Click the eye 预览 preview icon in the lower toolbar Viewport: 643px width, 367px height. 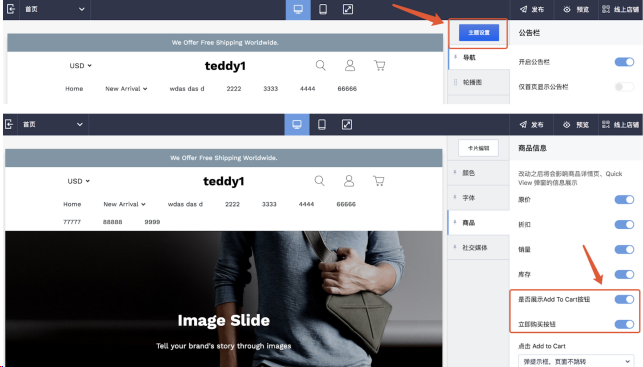point(566,125)
